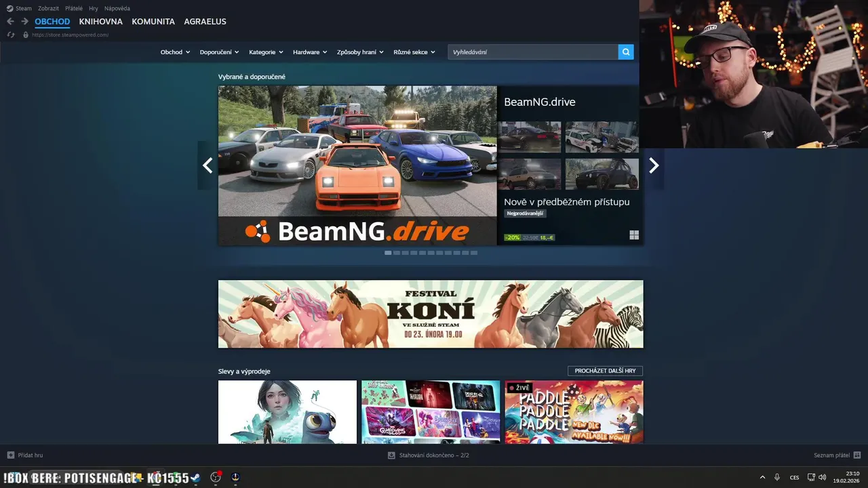The width and height of the screenshot is (868, 488).
Task: Click Procházet další hry button
Action: [x=606, y=371]
